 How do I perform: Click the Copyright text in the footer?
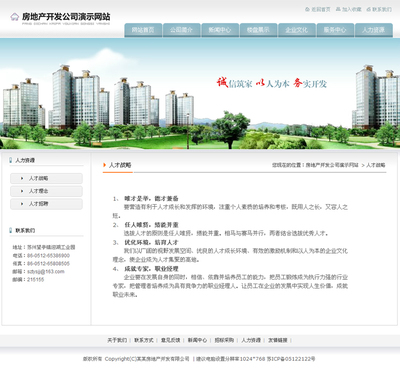(x=147, y=359)
